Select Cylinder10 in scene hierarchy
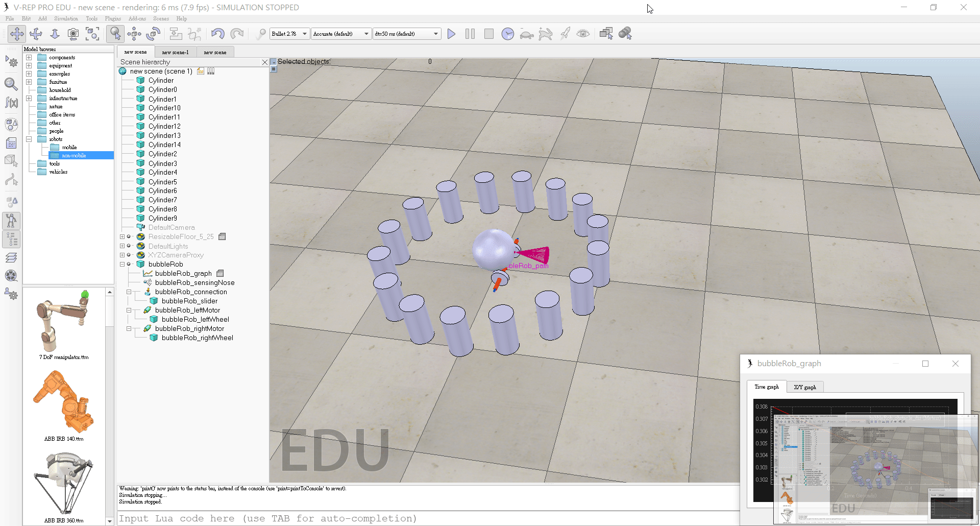This screenshot has width=980, height=526. 164,108
